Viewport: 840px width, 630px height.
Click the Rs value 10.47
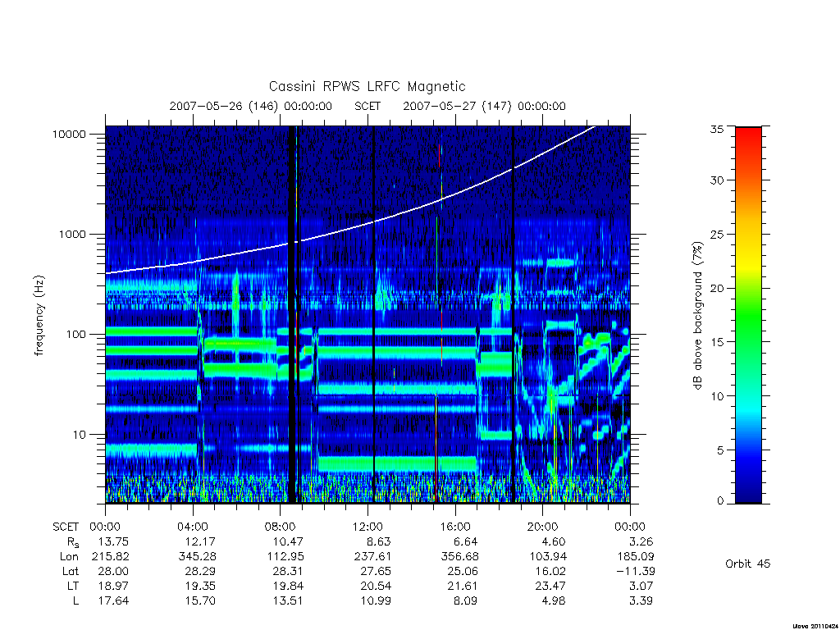288,541
